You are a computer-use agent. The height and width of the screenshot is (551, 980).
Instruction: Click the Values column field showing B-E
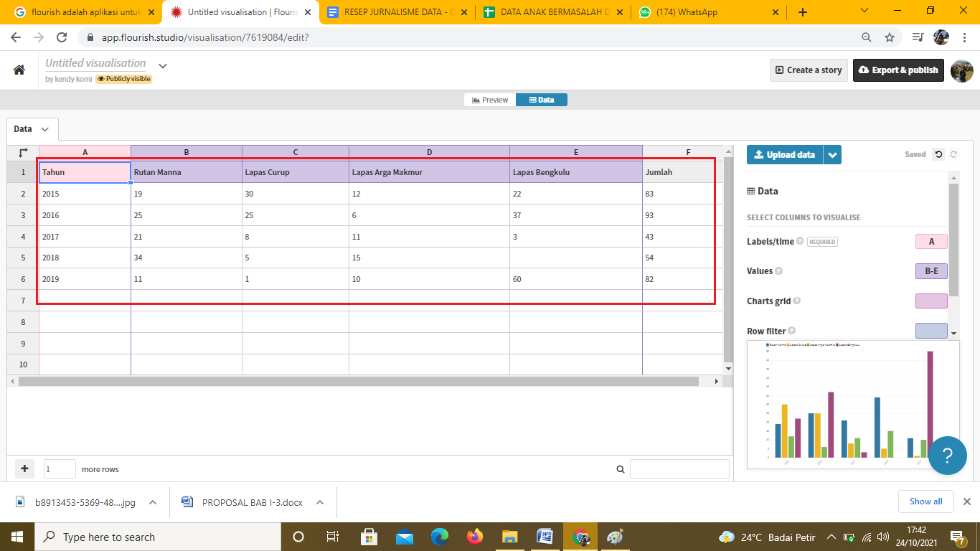[x=931, y=271]
